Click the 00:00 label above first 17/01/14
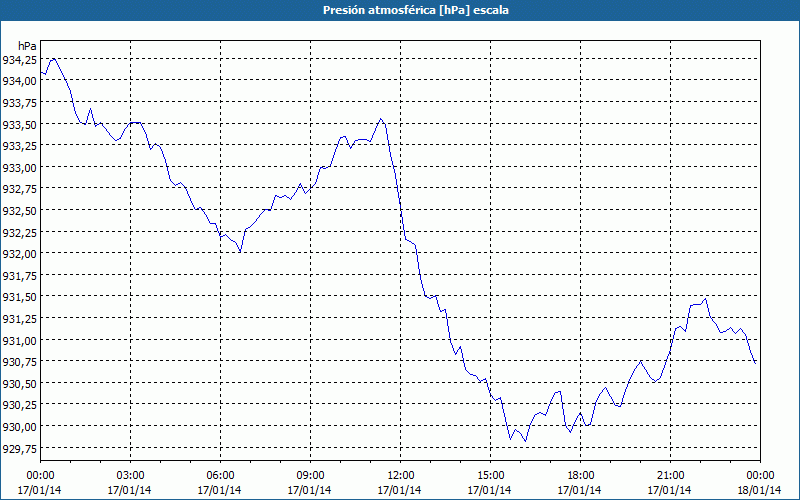Screen dimensions: 800x500 [x=40, y=476]
